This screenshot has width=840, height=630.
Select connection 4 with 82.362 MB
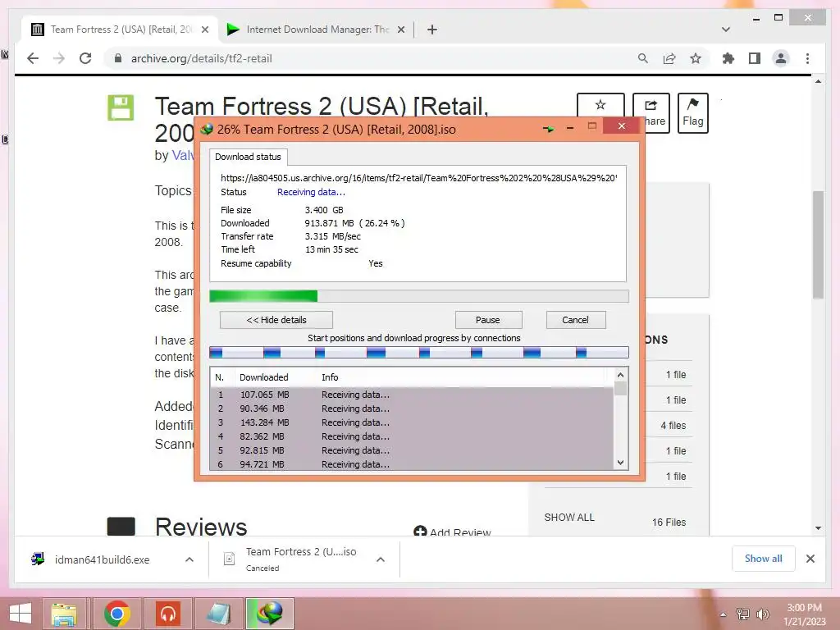coord(412,436)
